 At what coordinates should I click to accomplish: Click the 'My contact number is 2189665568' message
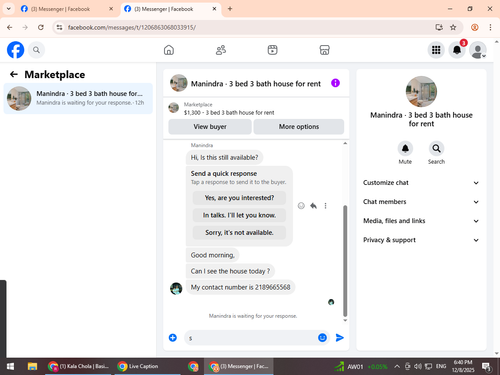click(x=240, y=287)
